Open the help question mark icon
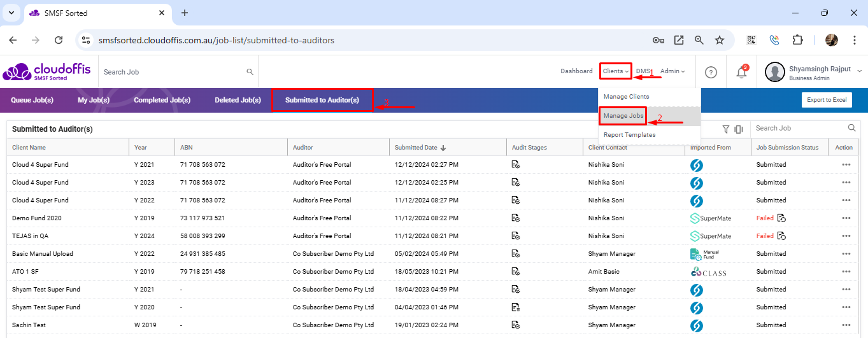 711,72
